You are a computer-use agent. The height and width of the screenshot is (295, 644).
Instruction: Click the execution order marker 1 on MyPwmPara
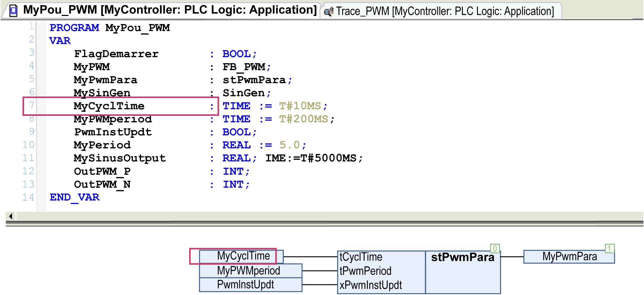click(610, 248)
